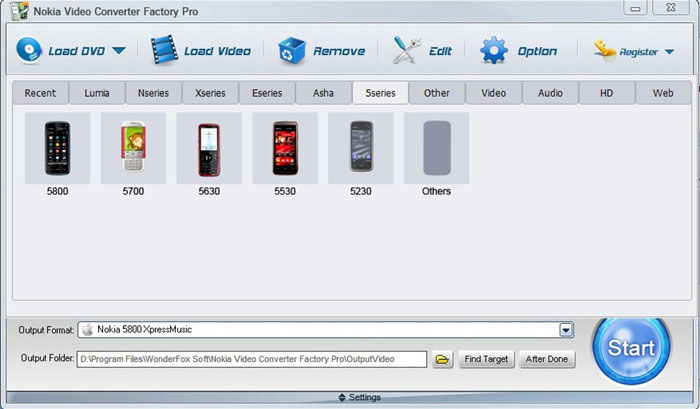Minimize the Nokia Video Converter window
Image resolution: width=700 pixels, height=409 pixels.
(635, 8)
